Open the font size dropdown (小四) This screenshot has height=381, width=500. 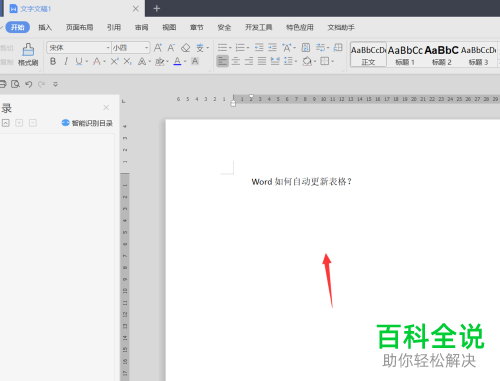click(x=147, y=48)
